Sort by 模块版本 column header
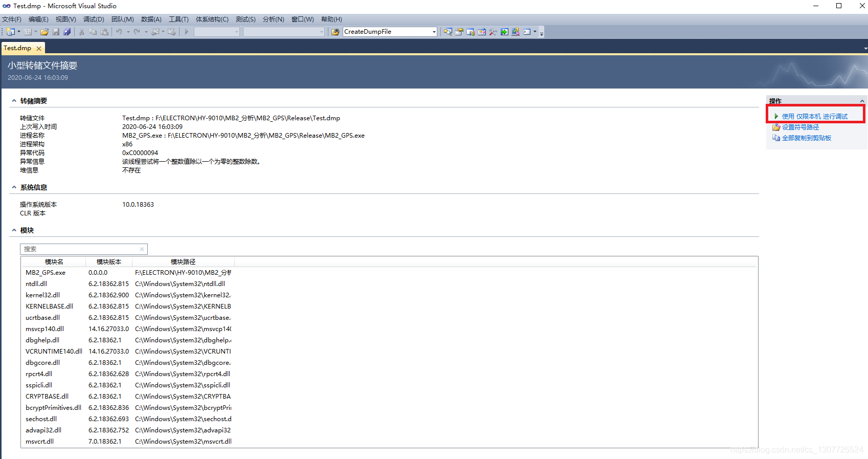Image resolution: width=868 pixels, height=459 pixels. point(109,262)
